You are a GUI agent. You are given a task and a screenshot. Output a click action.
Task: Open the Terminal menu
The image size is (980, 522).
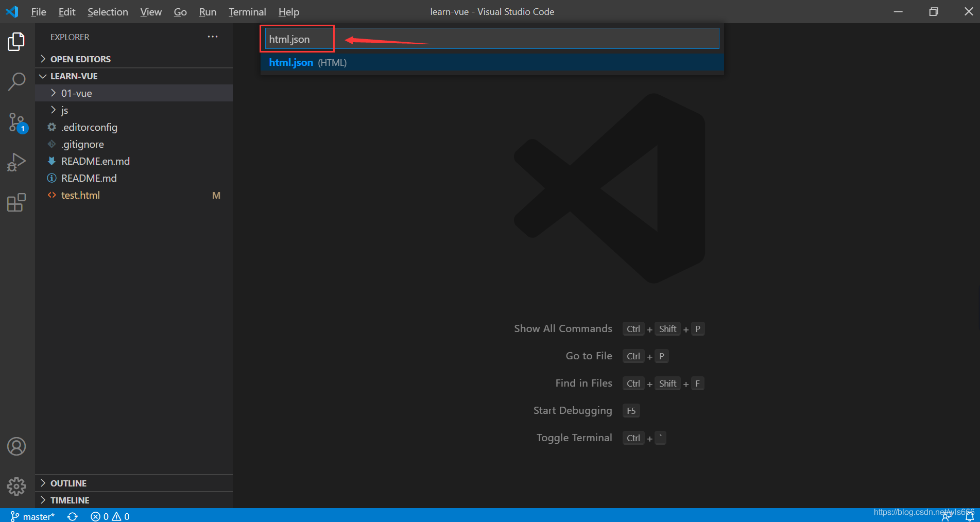tap(247, 11)
